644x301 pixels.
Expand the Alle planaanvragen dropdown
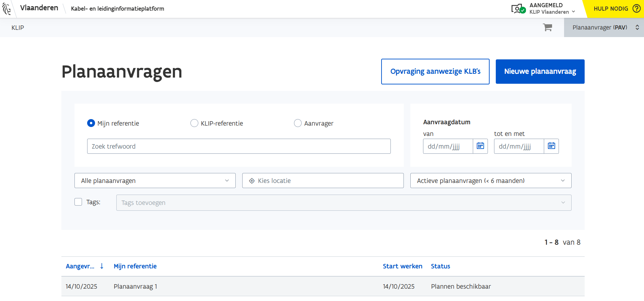(x=155, y=181)
